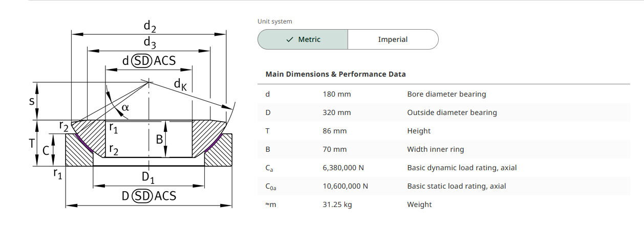The width and height of the screenshot is (644, 230).
Task: Click the 'Ca' symbol in table
Action: [269, 168]
